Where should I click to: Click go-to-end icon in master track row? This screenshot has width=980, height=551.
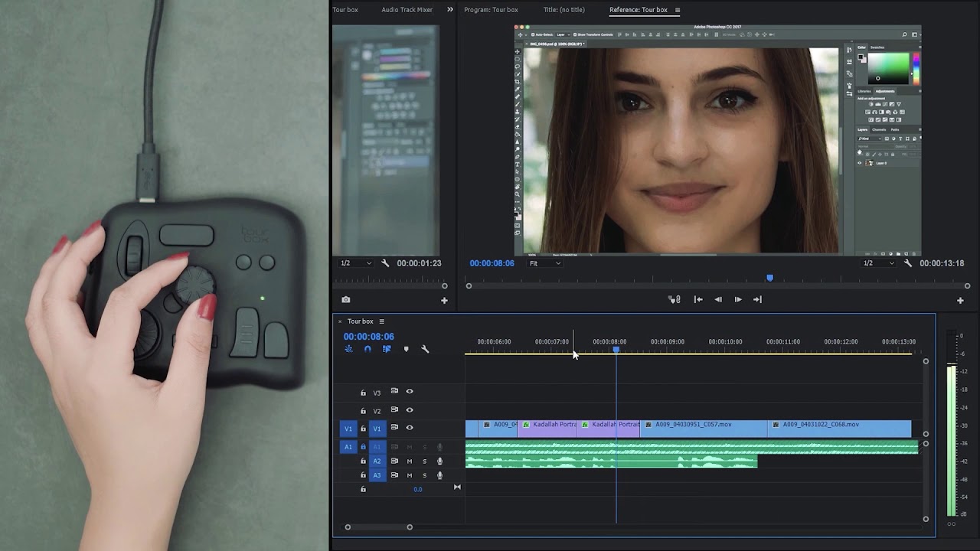457,487
